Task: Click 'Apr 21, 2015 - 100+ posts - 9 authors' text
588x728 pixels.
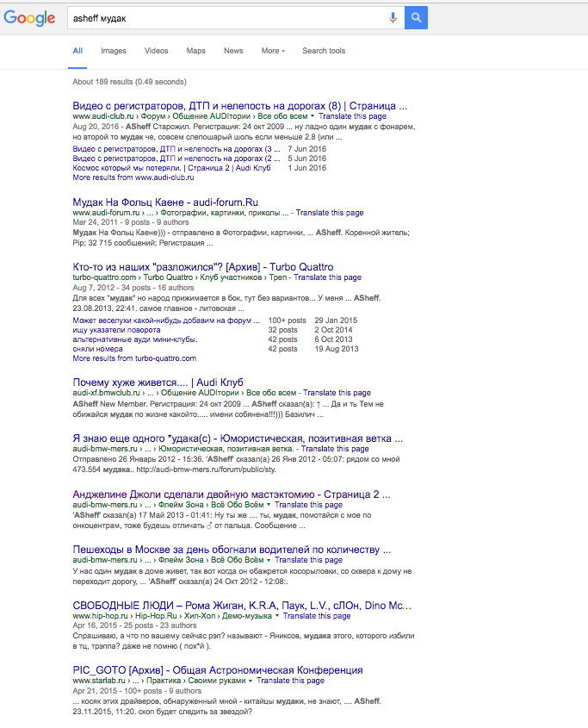Action: [137, 691]
